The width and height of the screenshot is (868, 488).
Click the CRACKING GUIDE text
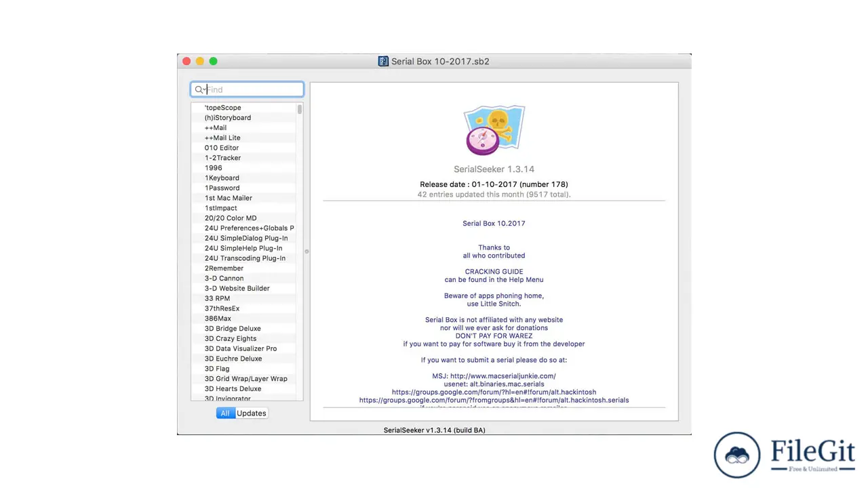pos(494,272)
